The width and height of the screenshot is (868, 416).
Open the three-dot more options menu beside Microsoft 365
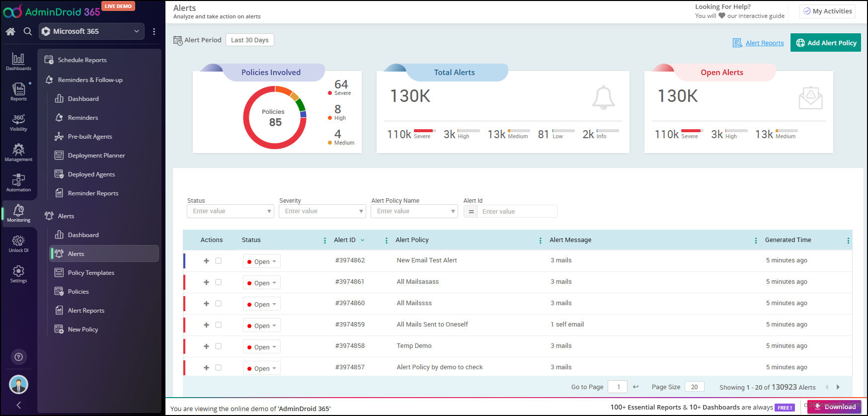click(154, 31)
